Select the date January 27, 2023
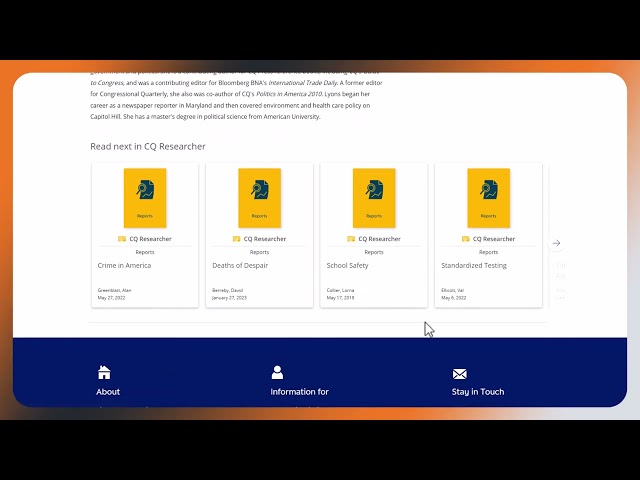The width and height of the screenshot is (640, 480). tap(229, 298)
